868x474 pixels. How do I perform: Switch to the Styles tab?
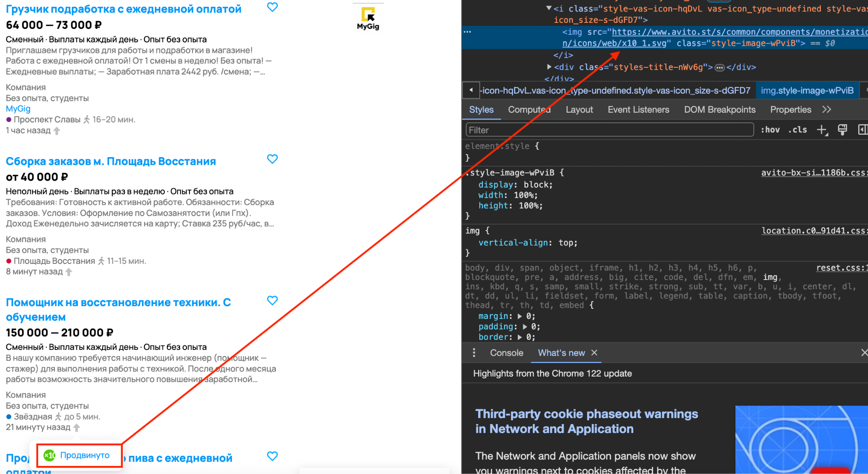click(x=481, y=110)
